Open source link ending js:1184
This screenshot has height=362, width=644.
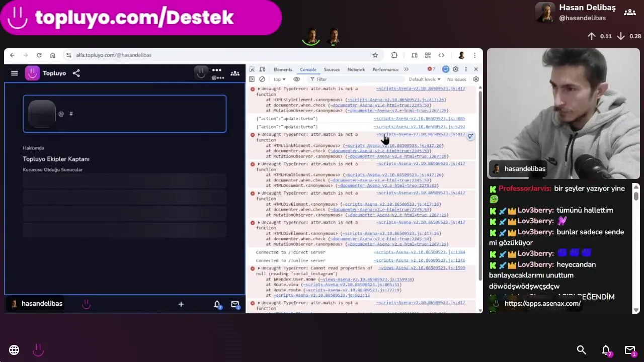point(419,252)
